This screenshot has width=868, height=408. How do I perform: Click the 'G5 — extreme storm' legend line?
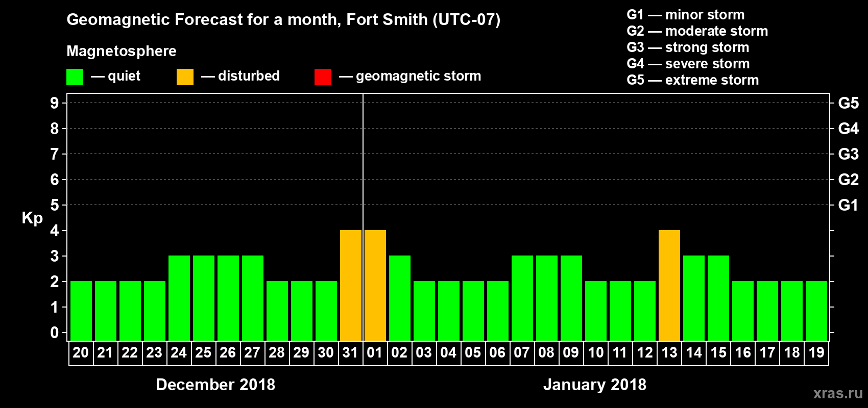pos(693,80)
